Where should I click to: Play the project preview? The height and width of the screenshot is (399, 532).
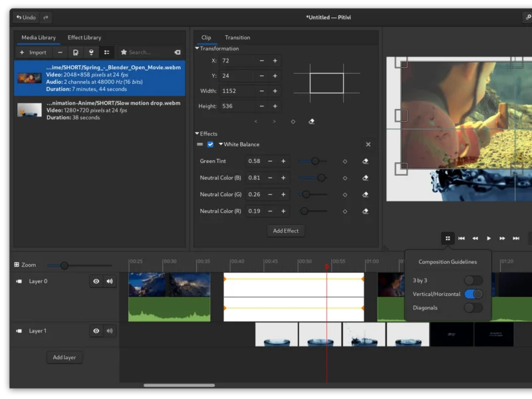coord(489,238)
